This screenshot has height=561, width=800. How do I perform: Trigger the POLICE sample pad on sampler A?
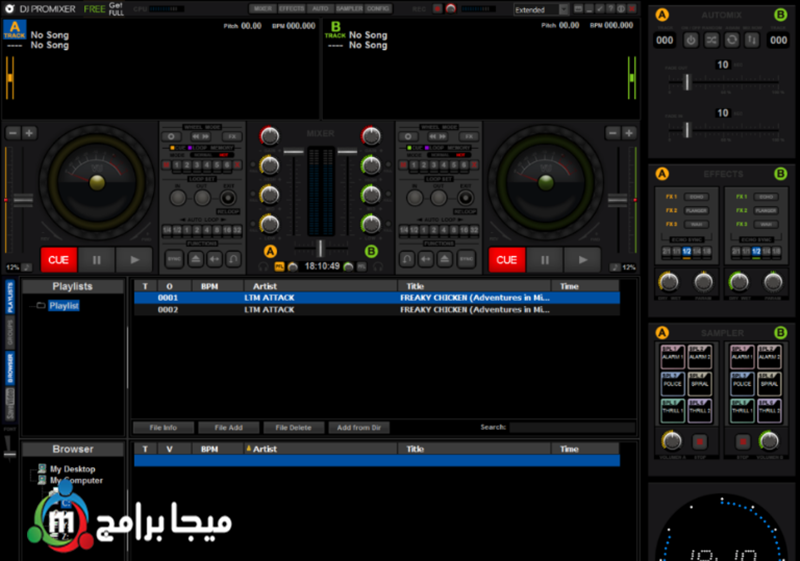click(672, 384)
